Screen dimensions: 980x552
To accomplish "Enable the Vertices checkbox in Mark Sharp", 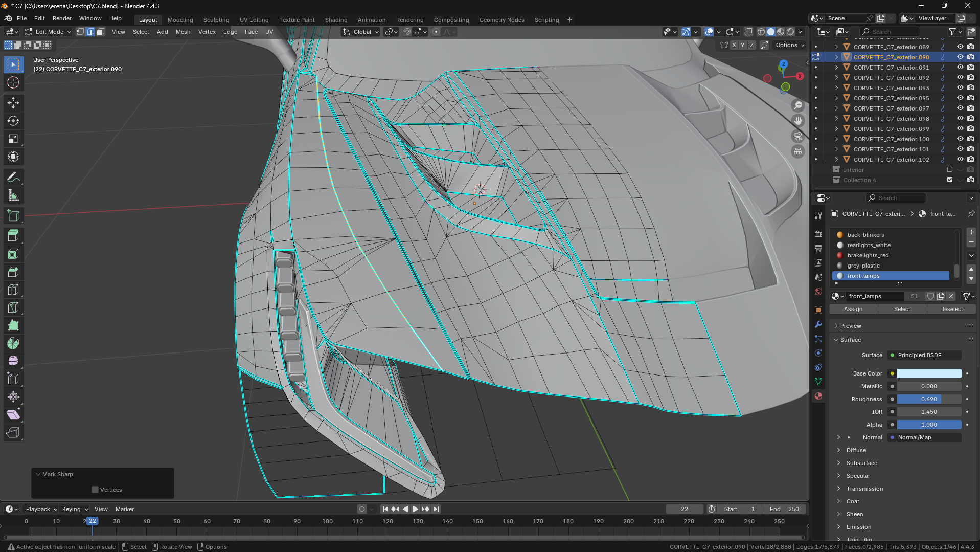I will click(95, 490).
